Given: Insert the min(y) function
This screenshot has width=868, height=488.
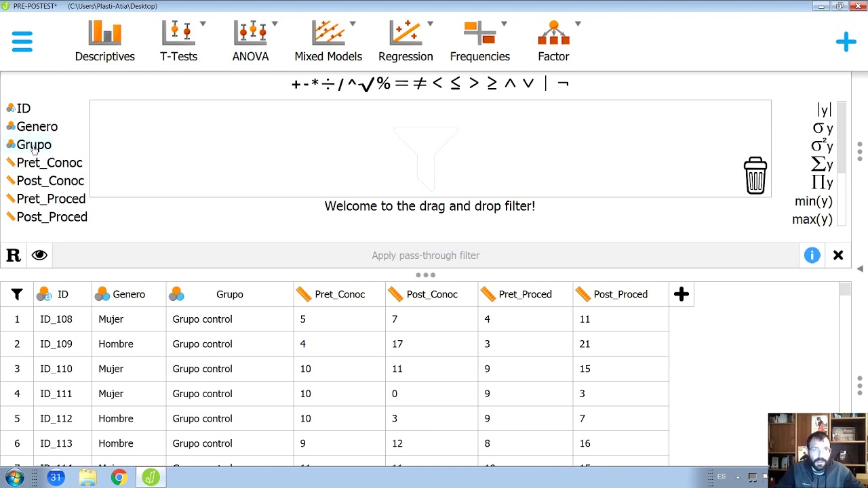Looking at the screenshot, I should pyautogui.click(x=813, y=201).
